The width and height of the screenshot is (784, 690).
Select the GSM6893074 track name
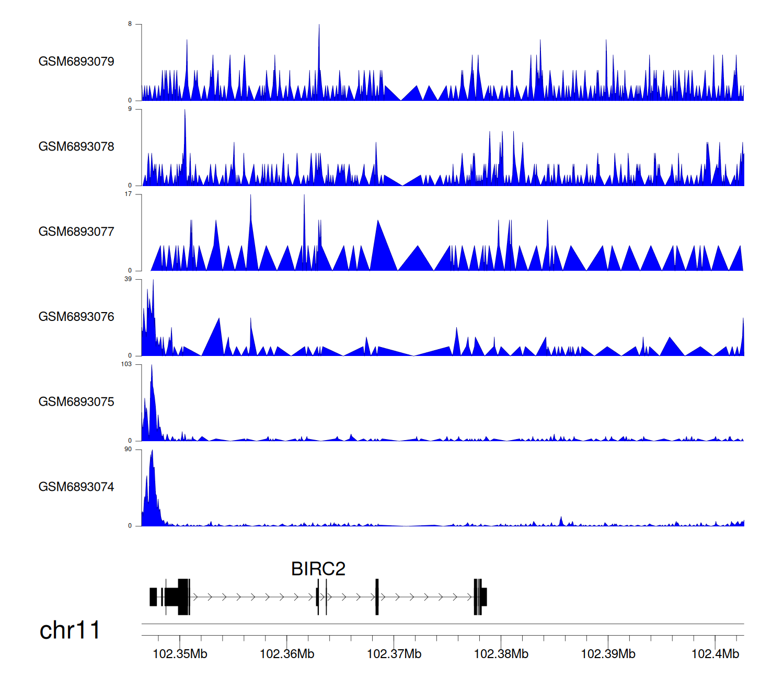coord(76,487)
